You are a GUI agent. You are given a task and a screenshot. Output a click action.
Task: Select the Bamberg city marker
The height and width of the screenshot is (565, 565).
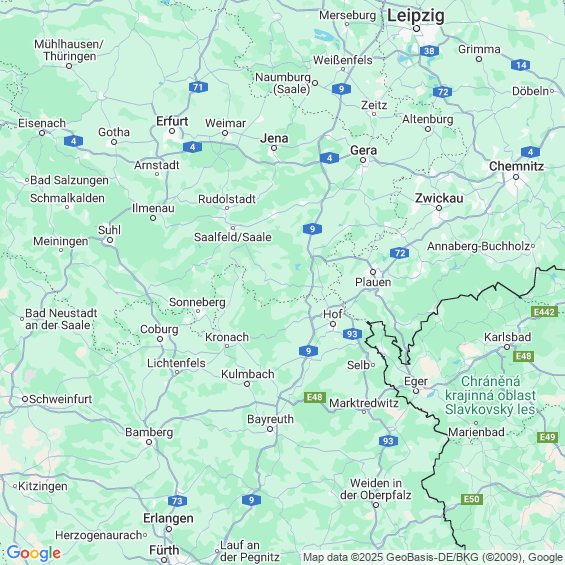click(149, 442)
